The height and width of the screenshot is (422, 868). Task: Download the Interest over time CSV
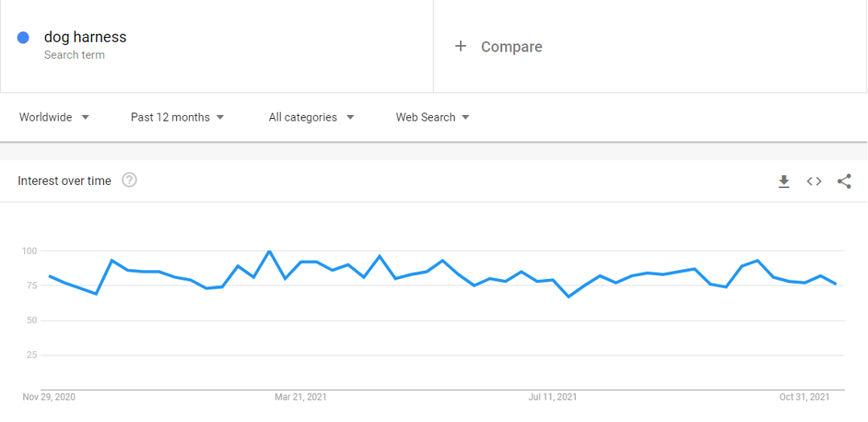click(x=784, y=182)
